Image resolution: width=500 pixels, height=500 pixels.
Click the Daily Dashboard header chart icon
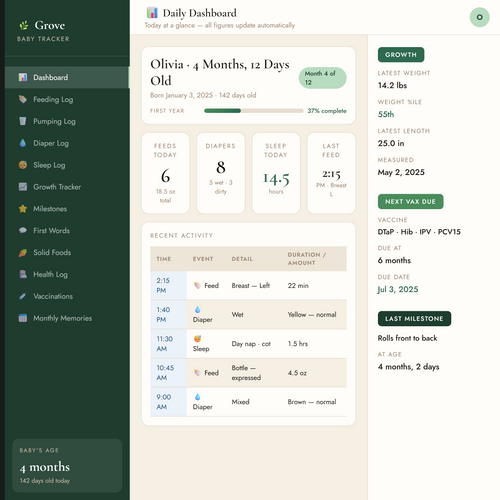click(x=152, y=13)
